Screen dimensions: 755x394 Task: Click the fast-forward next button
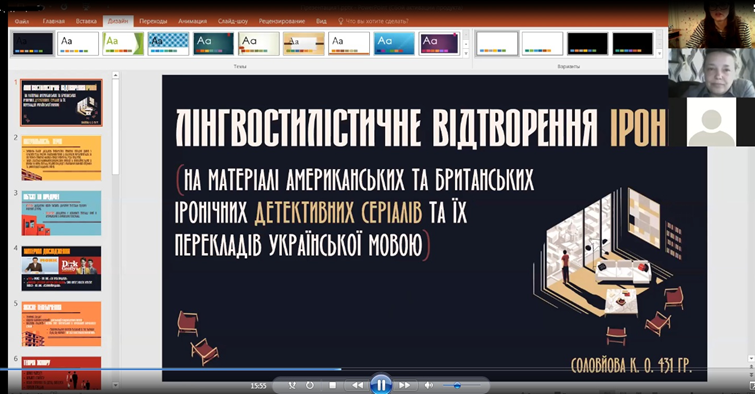405,385
